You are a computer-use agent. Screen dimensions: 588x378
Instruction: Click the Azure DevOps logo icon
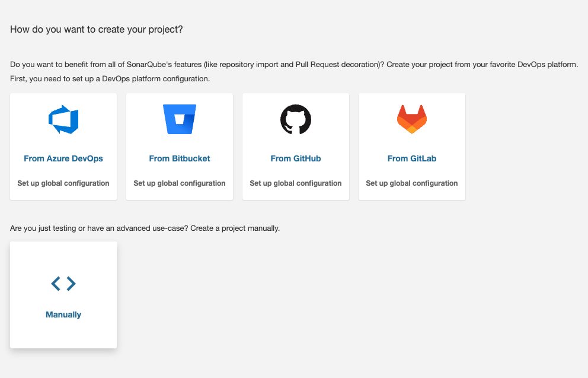(63, 119)
